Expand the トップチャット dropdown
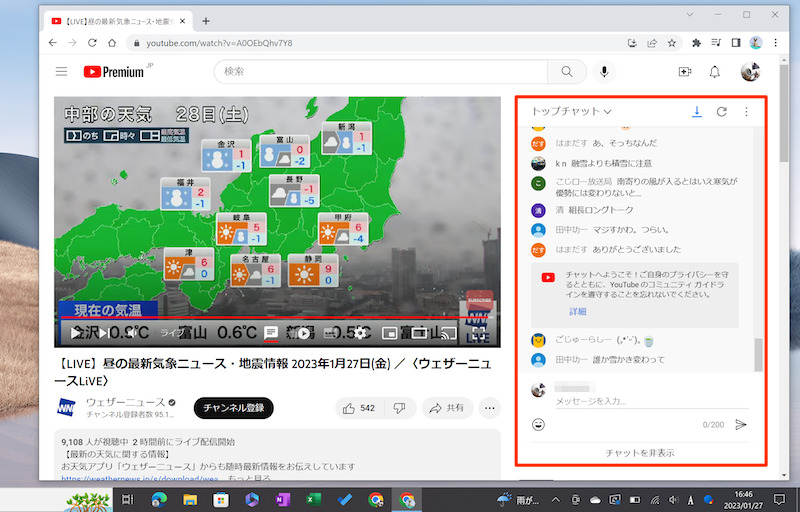The height and width of the screenshot is (512, 800). coord(572,111)
